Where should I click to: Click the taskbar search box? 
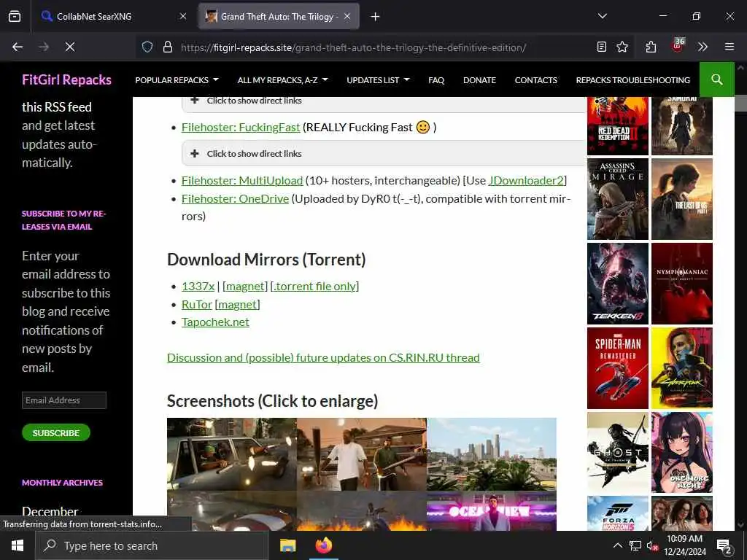click(x=152, y=545)
